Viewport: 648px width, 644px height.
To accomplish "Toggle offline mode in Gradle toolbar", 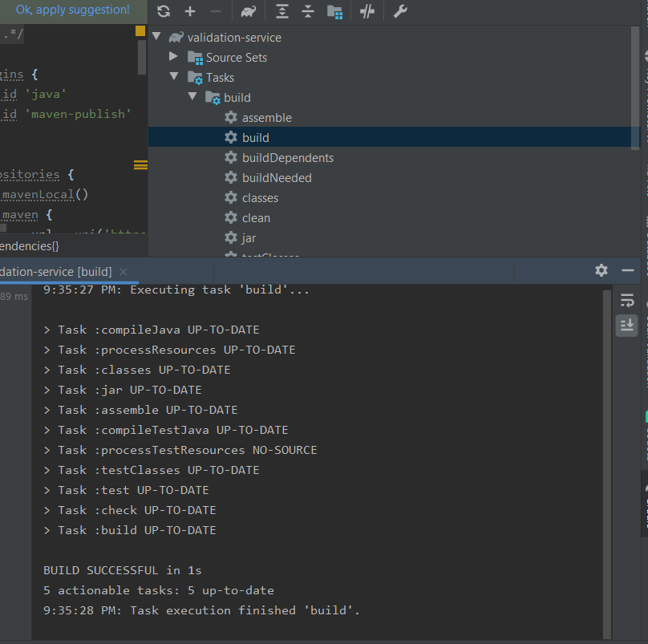I will tap(367, 11).
